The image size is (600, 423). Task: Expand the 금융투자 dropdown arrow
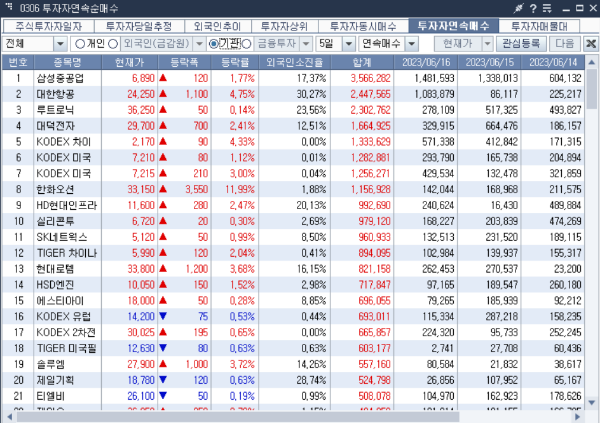coord(306,44)
